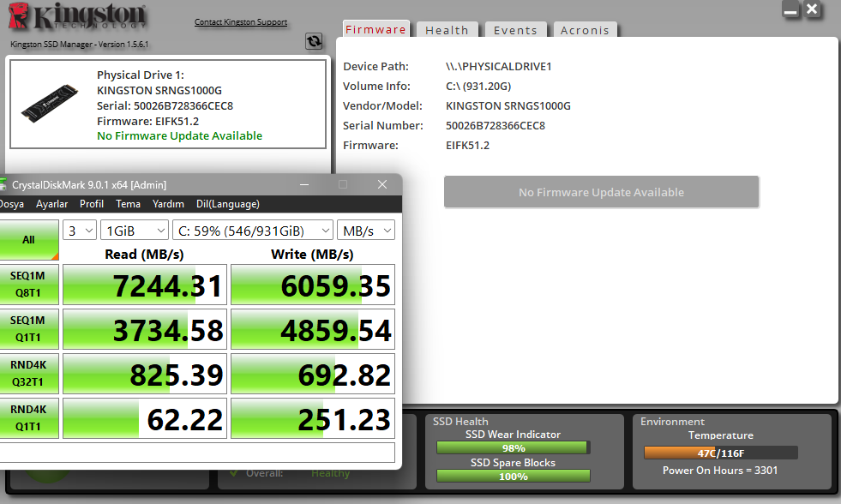The width and height of the screenshot is (841, 504).
Task: Click the Device Path \\.\PHYSICALDRIVE1 value
Action: pos(498,67)
